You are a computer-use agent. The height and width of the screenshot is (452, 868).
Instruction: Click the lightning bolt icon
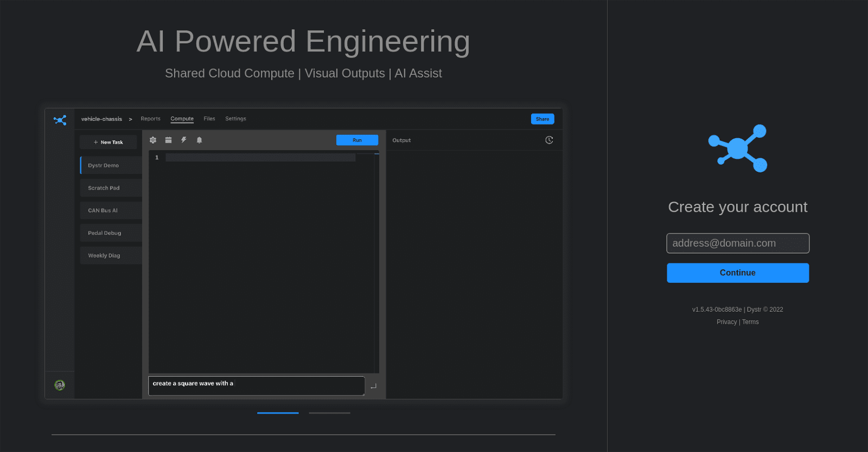click(184, 140)
